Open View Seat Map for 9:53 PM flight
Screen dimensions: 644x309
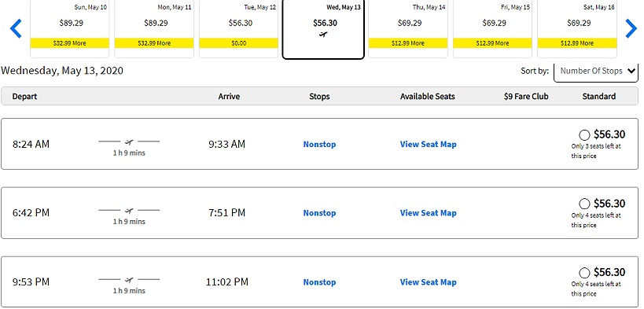(x=428, y=282)
